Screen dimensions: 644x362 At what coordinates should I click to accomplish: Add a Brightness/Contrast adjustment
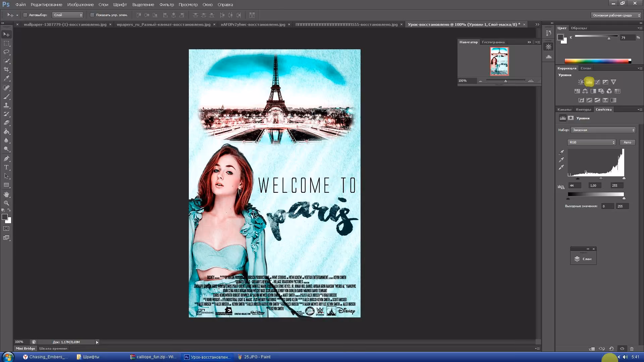point(581,82)
